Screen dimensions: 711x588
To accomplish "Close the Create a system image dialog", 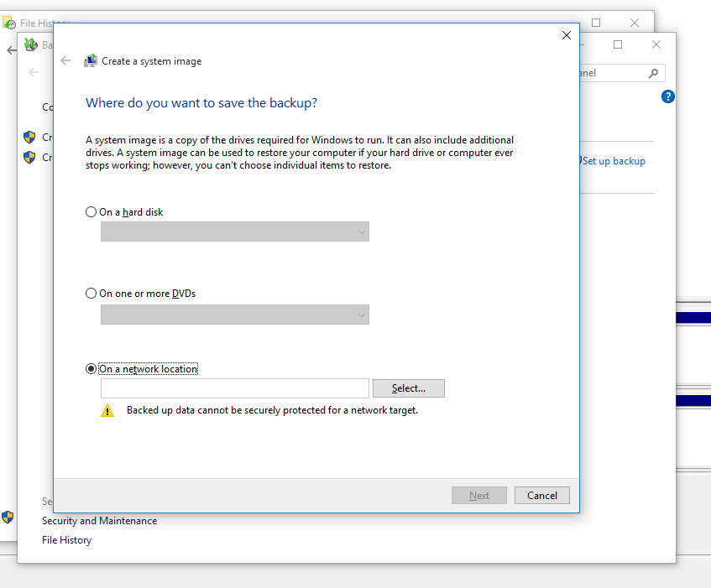I will coord(567,35).
